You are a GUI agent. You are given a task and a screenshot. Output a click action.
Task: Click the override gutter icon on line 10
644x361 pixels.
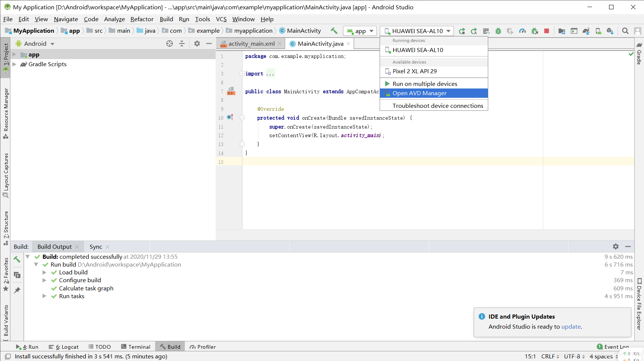[x=230, y=117]
